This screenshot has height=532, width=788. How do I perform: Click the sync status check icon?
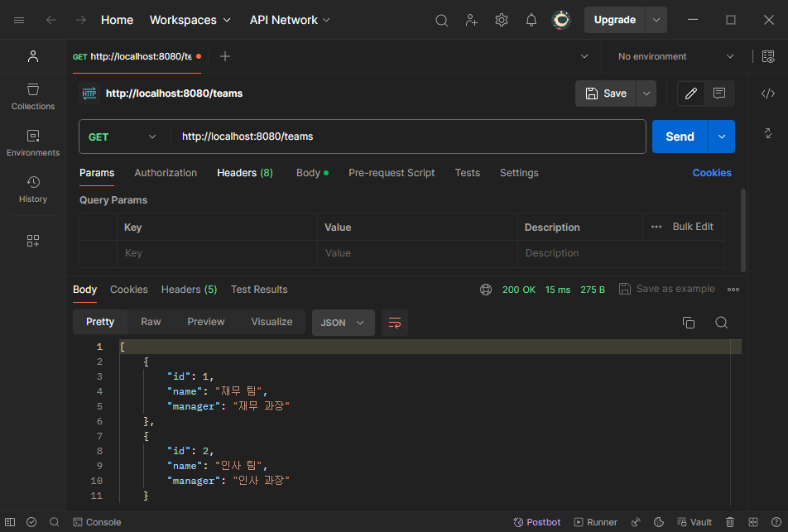pyautogui.click(x=31, y=522)
